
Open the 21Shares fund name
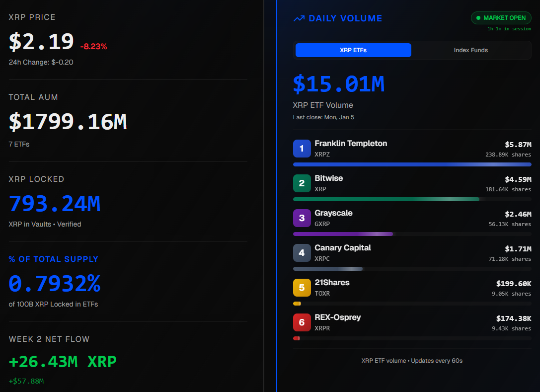tap(332, 283)
